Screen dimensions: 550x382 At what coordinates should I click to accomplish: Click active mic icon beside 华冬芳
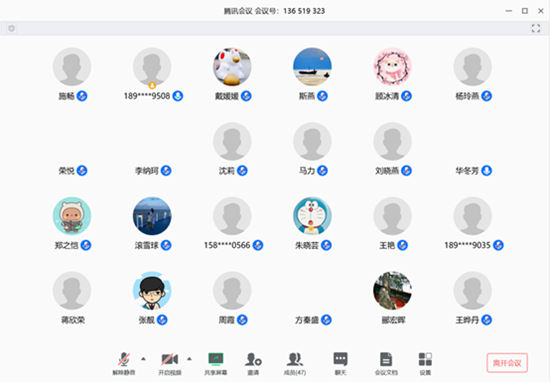pos(487,170)
